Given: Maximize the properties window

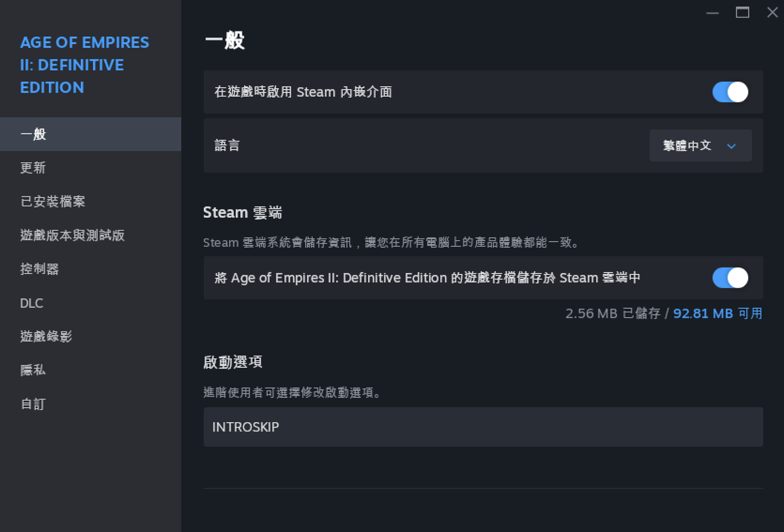Looking at the screenshot, I should click(x=742, y=12).
